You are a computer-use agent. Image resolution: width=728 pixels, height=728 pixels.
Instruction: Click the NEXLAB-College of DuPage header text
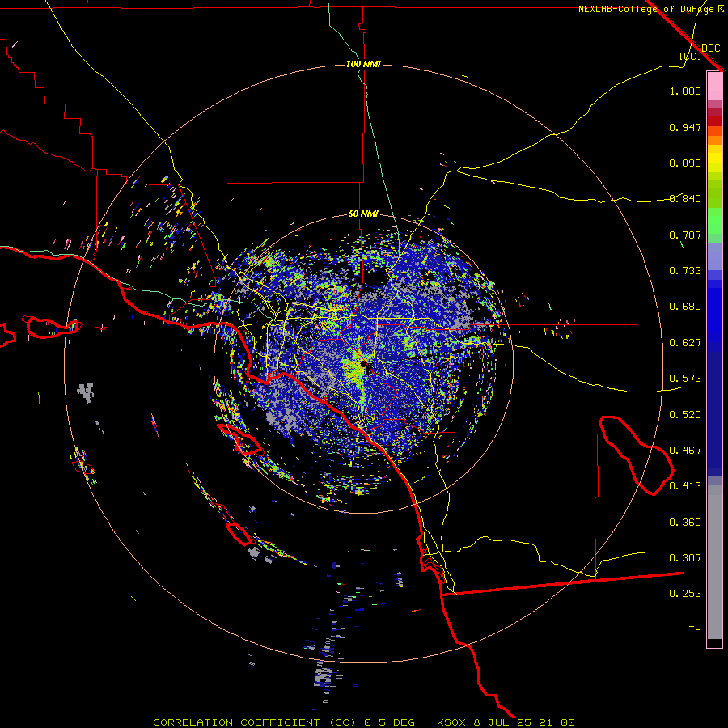coord(645,9)
